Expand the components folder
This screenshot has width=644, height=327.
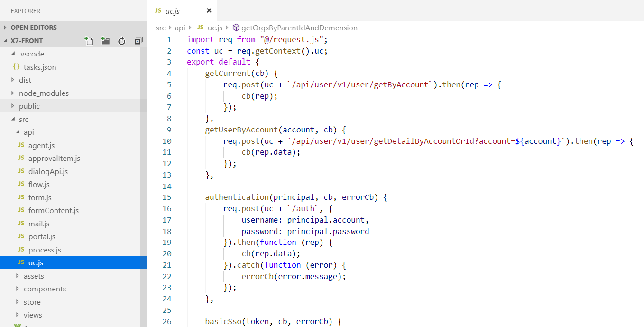point(18,289)
